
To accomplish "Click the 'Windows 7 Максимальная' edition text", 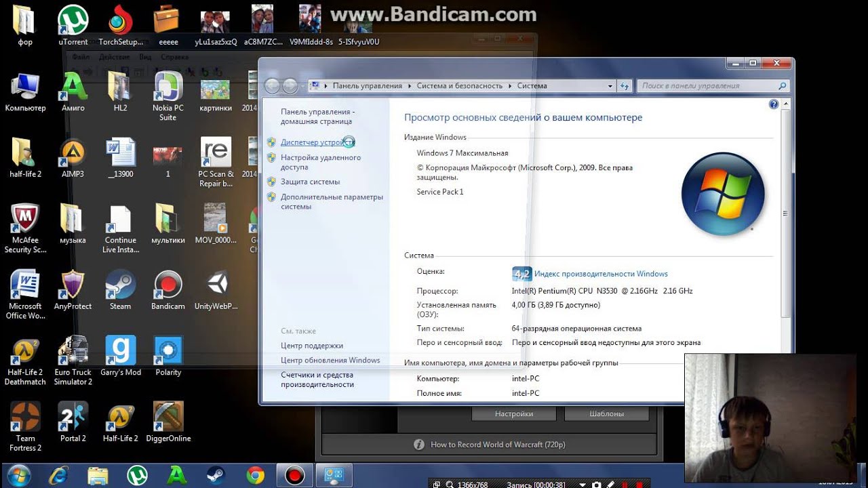I will [462, 153].
